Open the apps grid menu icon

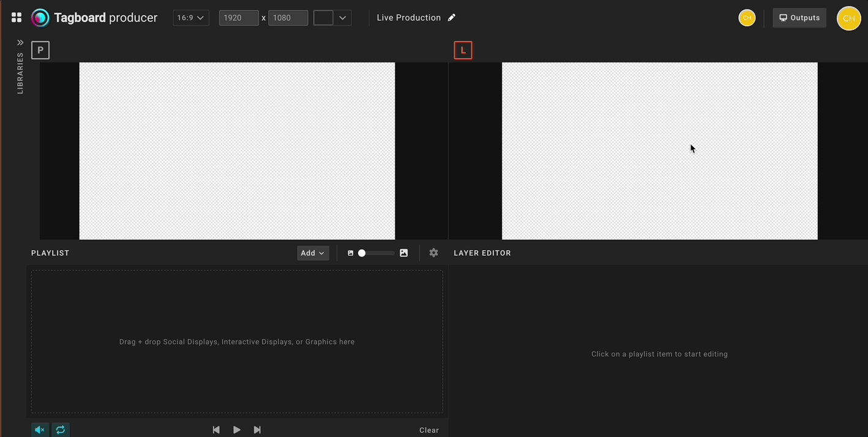[17, 18]
